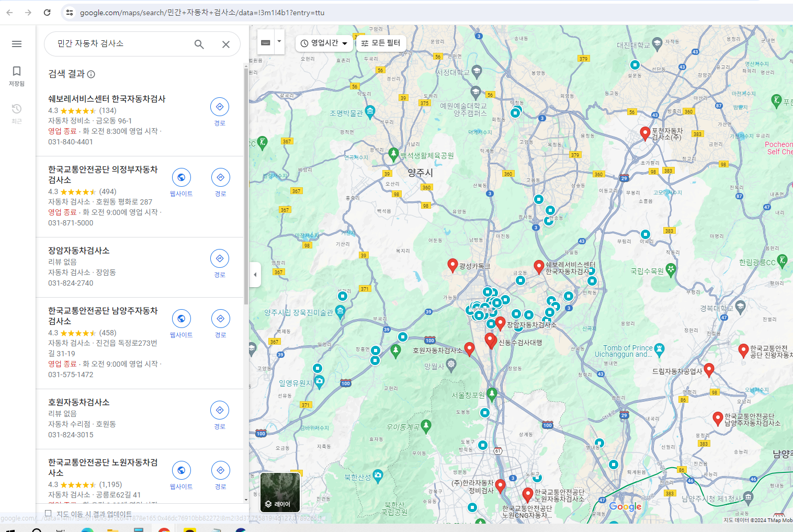Open the 레이어 map layers thumbnail
Viewport: 793px width, 532px height.
point(280,492)
